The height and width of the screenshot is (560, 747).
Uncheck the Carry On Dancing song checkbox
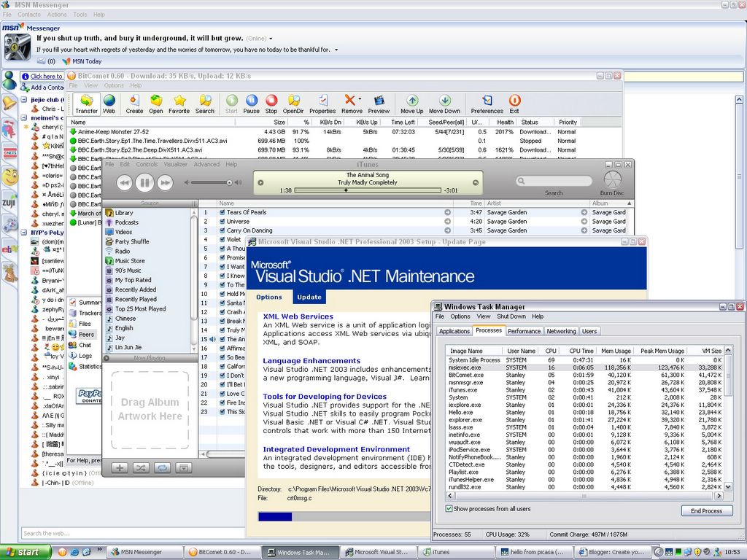pyautogui.click(x=222, y=230)
